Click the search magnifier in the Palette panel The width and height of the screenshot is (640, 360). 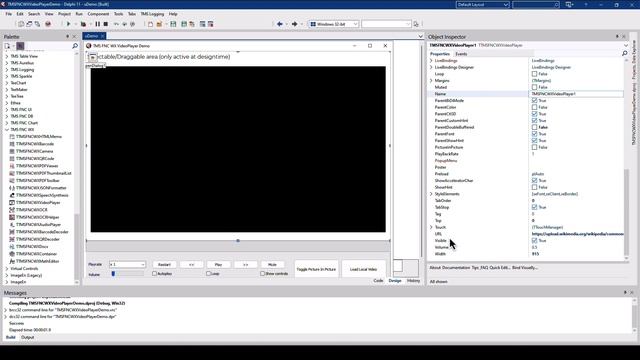[x=75, y=46]
